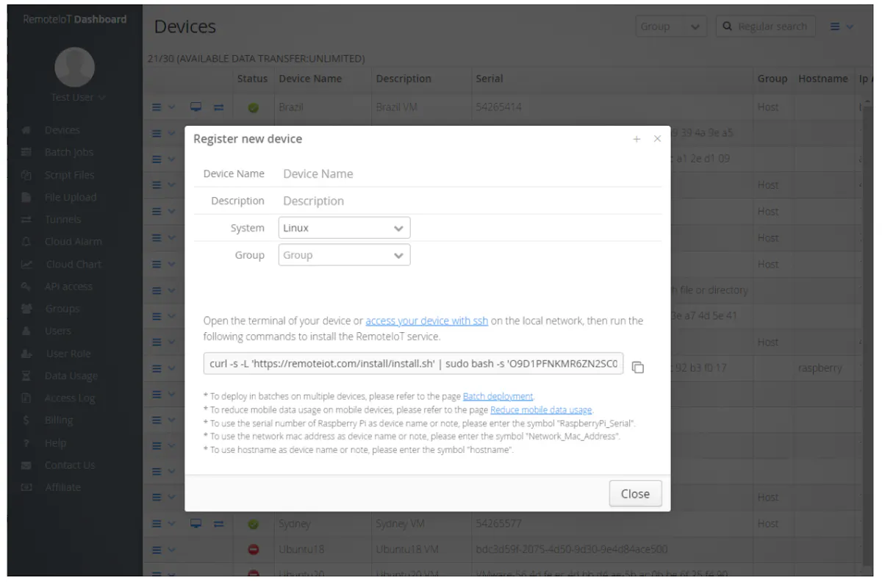Click Brazil's green online status indicator

tap(253, 107)
